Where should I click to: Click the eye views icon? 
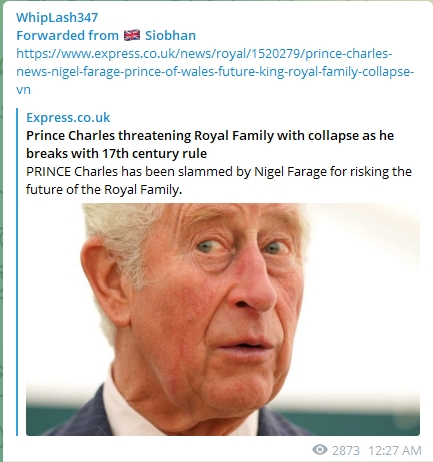[320, 450]
